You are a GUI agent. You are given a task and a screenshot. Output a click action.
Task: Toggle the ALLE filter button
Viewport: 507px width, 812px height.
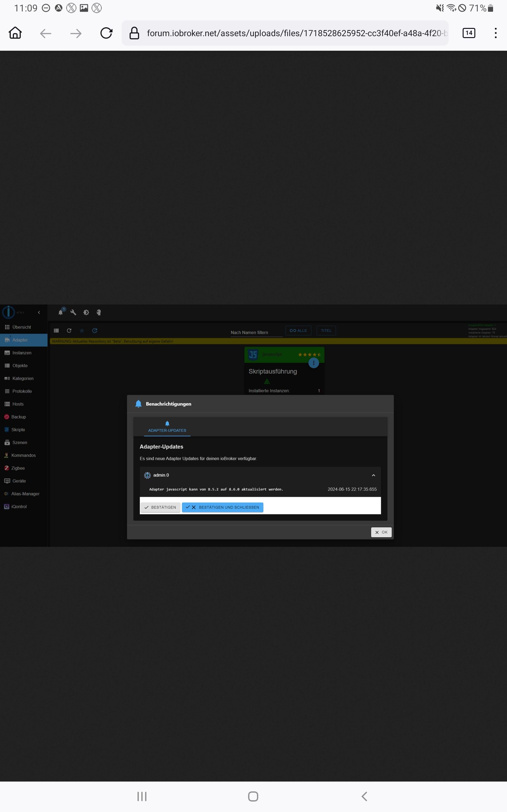click(298, 331)
